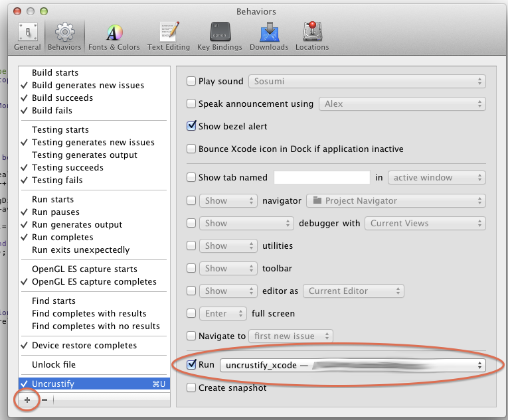The width and height of the screenshot is (508, 420).
Task: Expand the Alex voice dropdown
Action: (x=402, y=104)
